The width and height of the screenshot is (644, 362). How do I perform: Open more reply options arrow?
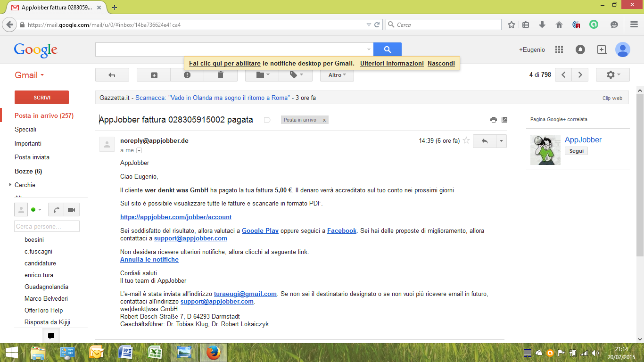pos(501,141)
